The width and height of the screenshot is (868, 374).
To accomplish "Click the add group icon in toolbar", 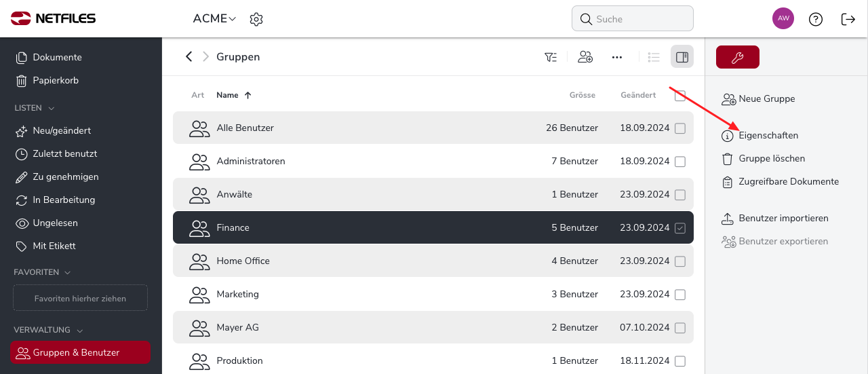I will (x=585, y=57).
